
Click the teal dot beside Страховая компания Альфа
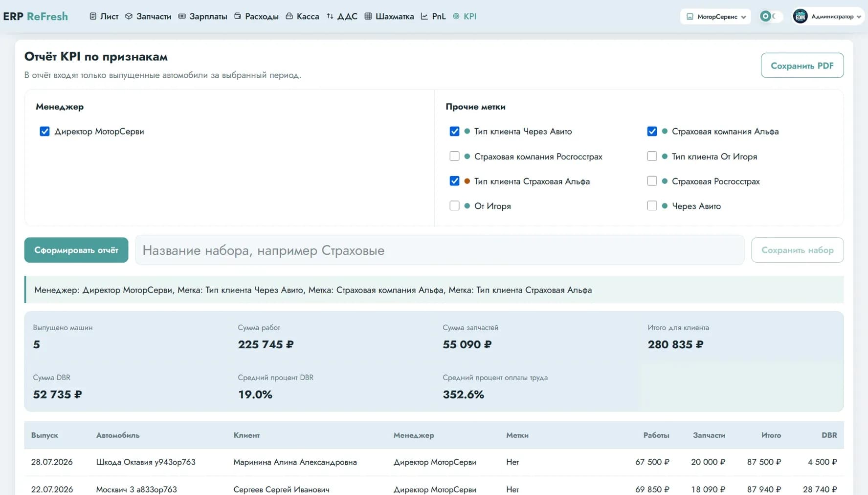click(x=665, y=131)
